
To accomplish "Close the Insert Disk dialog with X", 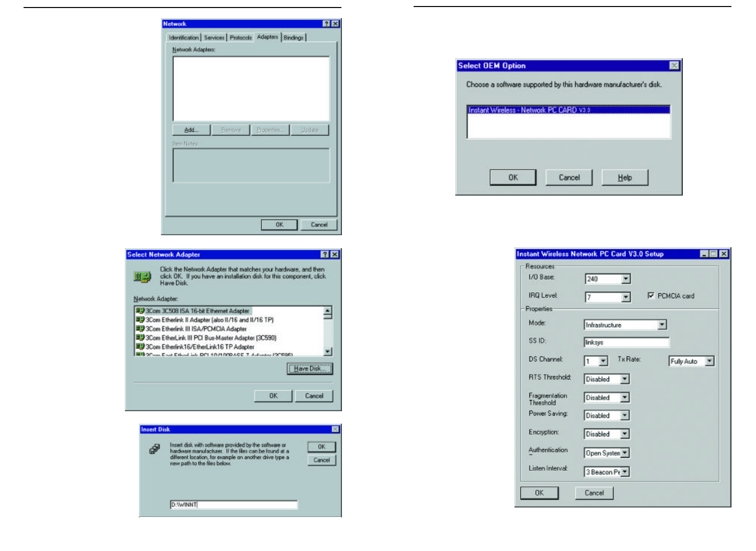I will tap(335, 429).
